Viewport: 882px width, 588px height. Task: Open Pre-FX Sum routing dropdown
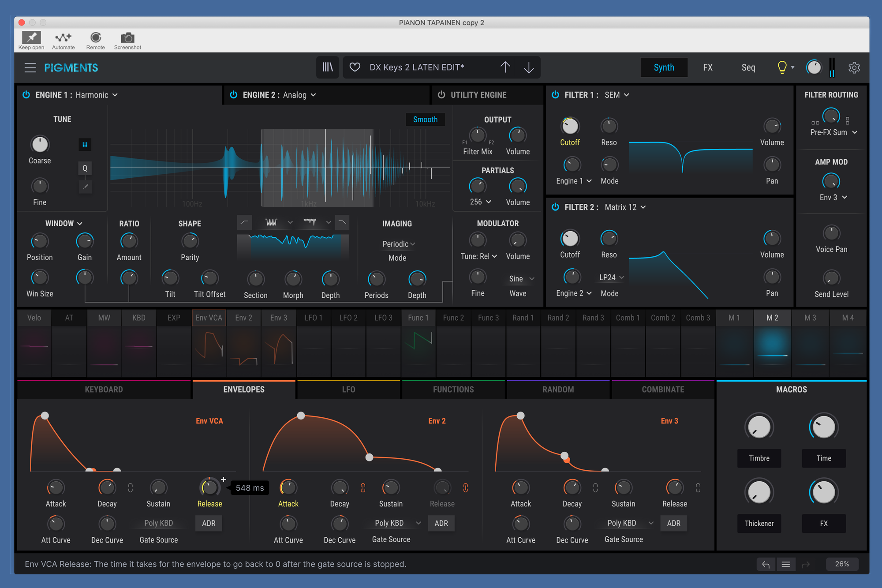pos(833,132)
